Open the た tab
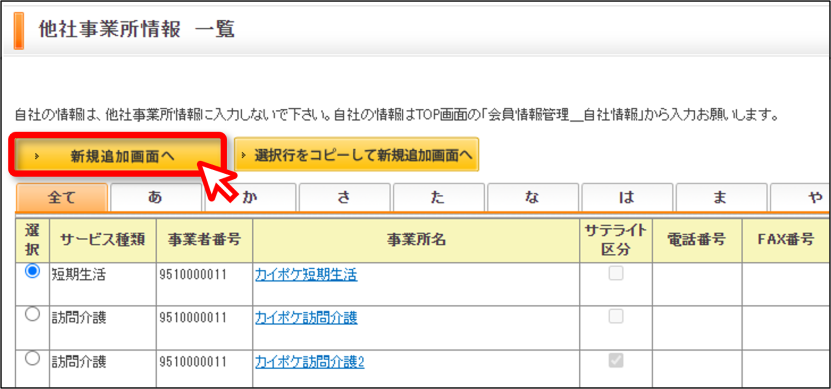The height and width of the screenshot is (389, 831). point(439,197)
